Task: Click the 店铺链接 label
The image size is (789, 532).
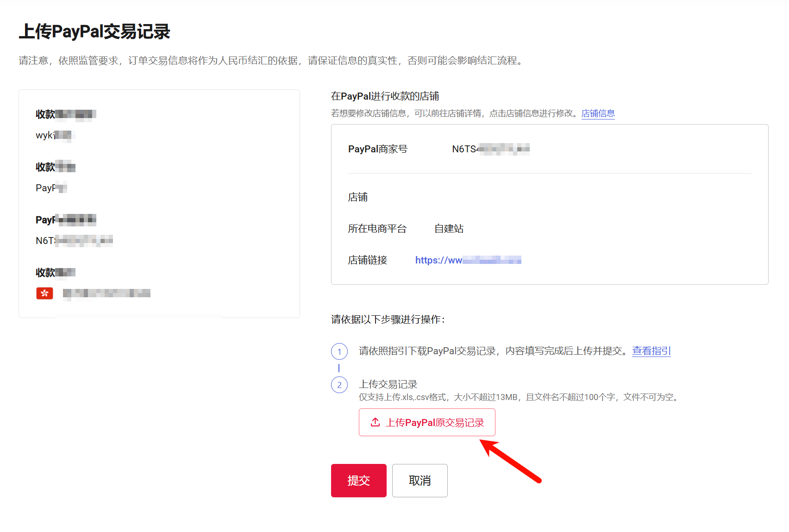Action: pos(367,260)
